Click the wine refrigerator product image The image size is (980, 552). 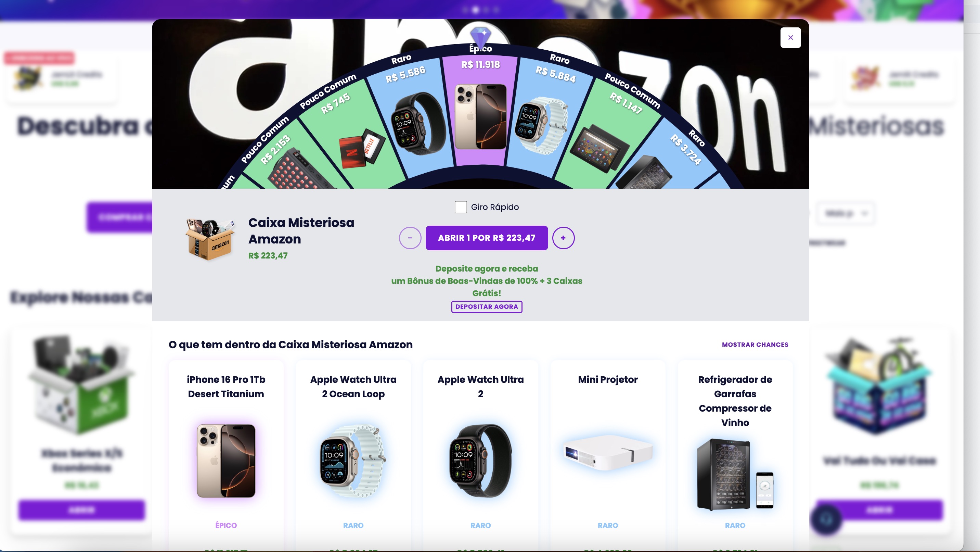point(735,474)
